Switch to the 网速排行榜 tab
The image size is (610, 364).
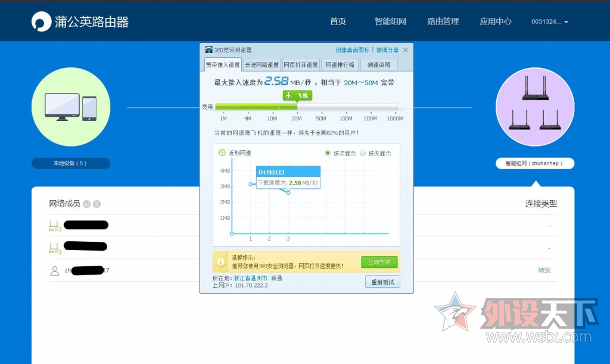point(340,64)
